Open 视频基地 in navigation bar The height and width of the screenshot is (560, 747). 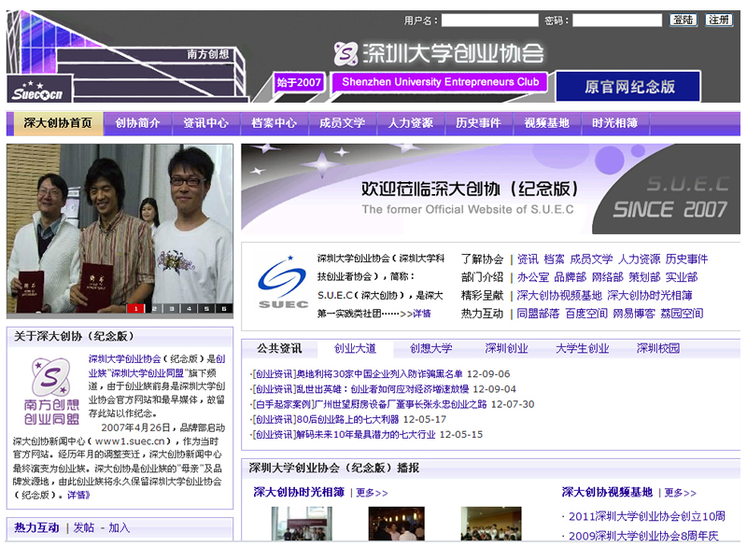tap(546, 123)
